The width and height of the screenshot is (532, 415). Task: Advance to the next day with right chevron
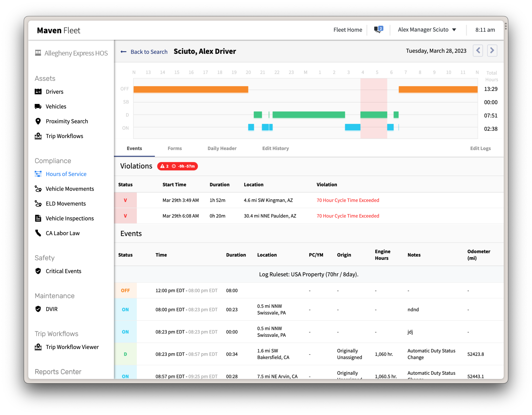click(x=492, y=50)
